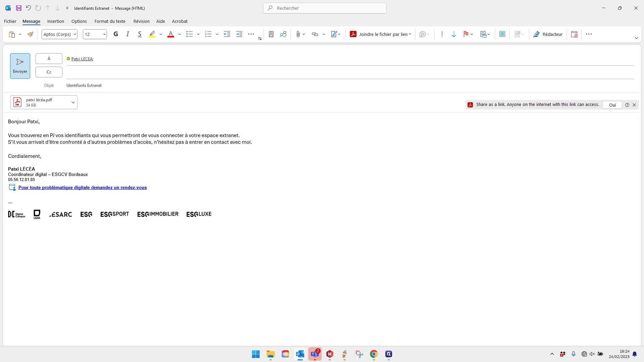Mark message as high importance
Viewport: 644px width, 362px height.
pyautogui.click(x=442, y=34)
